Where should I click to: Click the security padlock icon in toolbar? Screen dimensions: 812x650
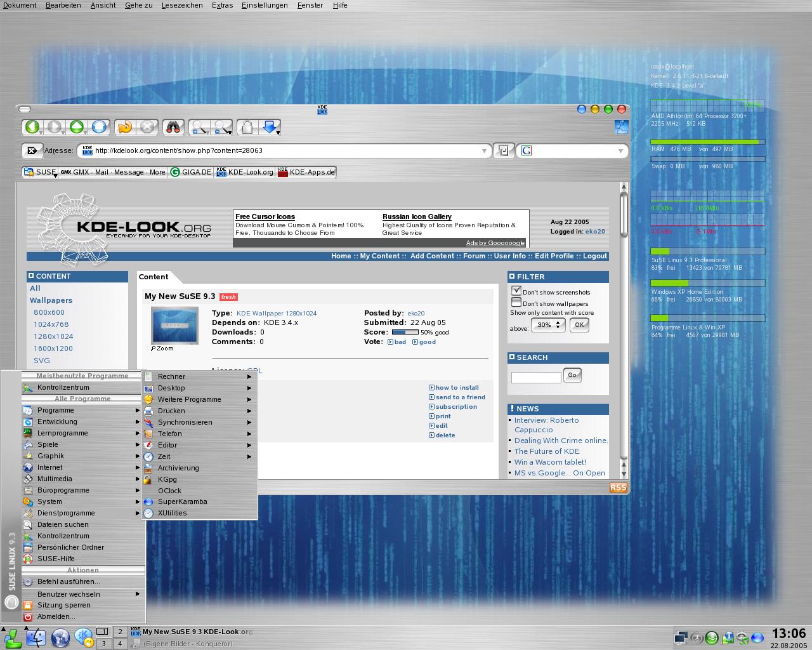point(247,127)
